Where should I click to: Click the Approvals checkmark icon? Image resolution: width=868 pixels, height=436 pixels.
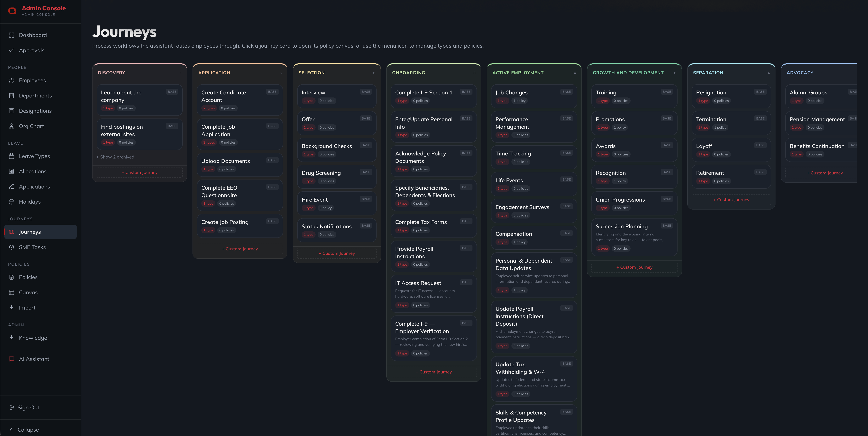tap(12, 50)
